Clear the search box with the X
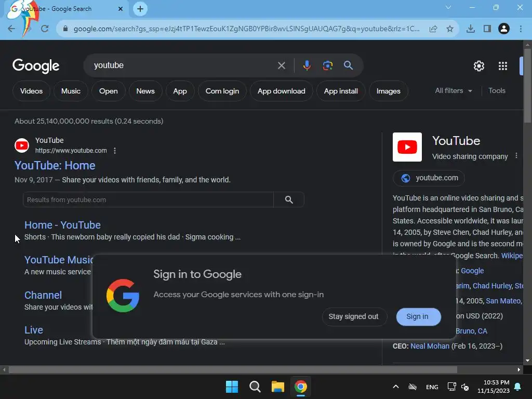The image size is (532, 399). pyautogui.click(x=281, y=65)
